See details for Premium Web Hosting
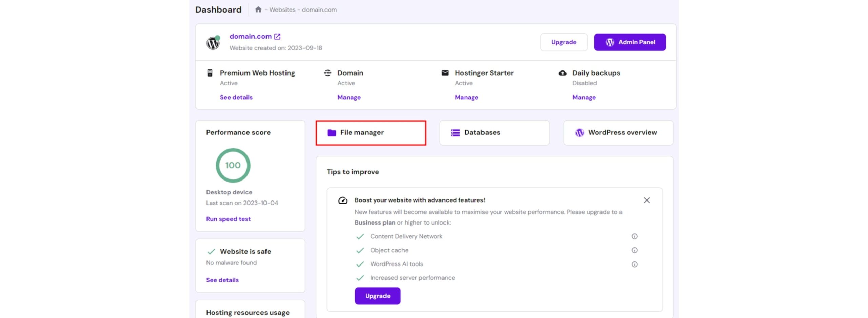The image size is (868, 318). 236,97
